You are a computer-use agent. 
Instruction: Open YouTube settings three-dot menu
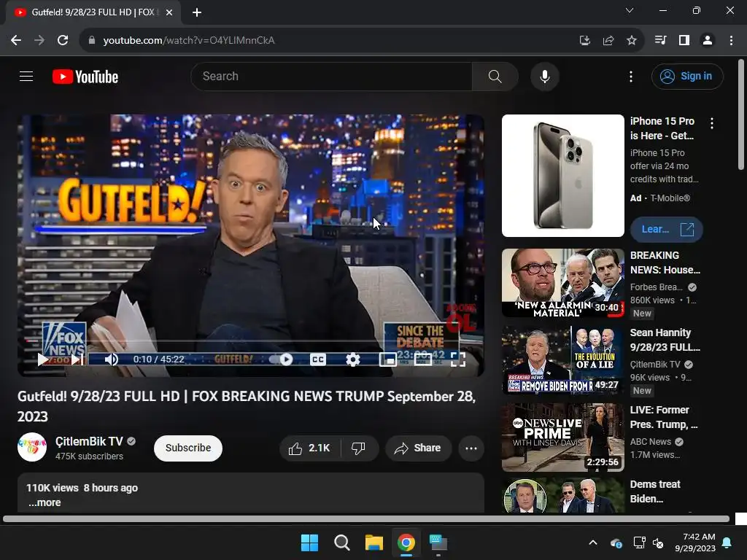click(631, 77)
